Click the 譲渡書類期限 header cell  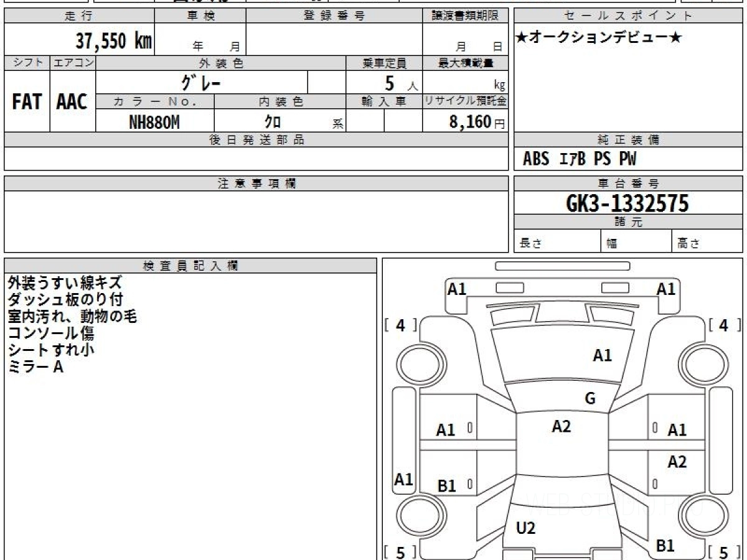[x=466, y=16]
